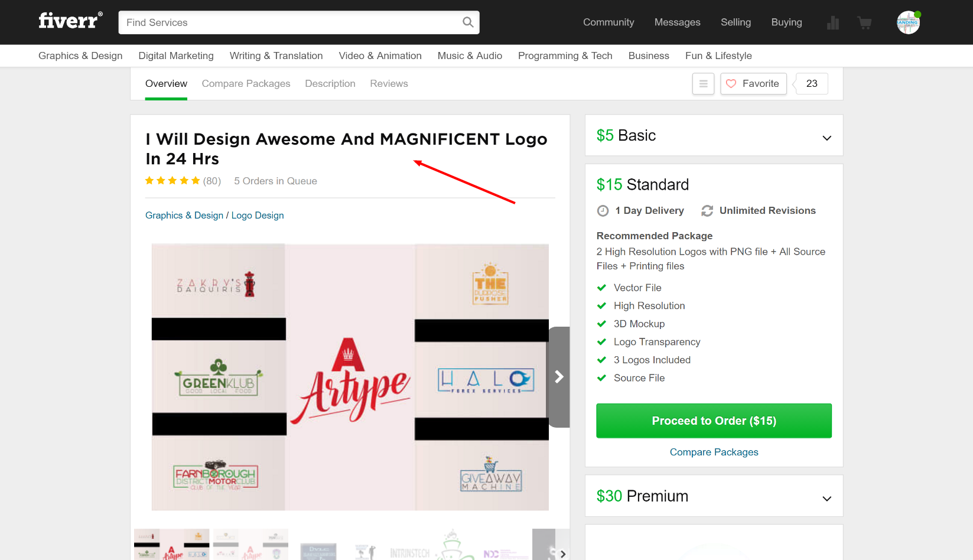Click Compare Packages link under order button
973x560 pixels.
point(714,452)
